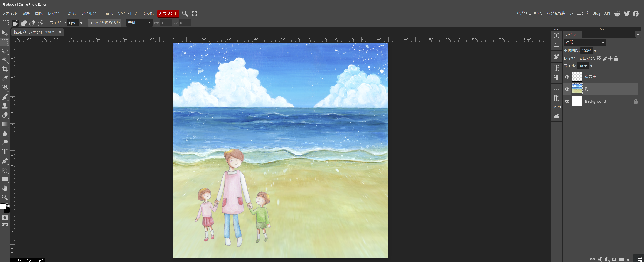Hide the 保育士 layer
The image size is (644, 262).
[x=567, y=77]
